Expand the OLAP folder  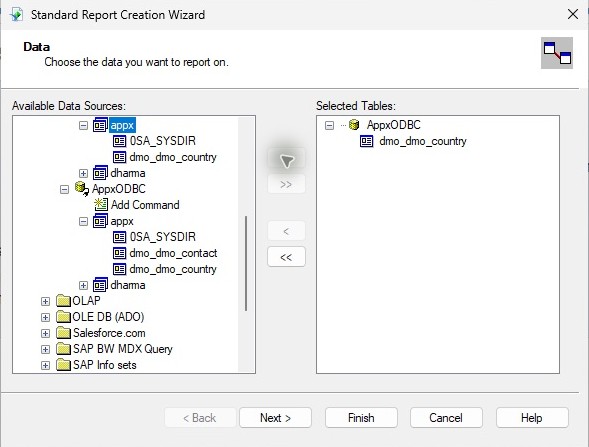tap(45, 301)
